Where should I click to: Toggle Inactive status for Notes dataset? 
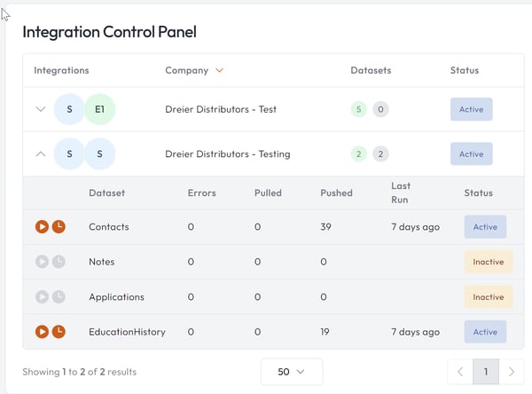(x=488, y=262)
